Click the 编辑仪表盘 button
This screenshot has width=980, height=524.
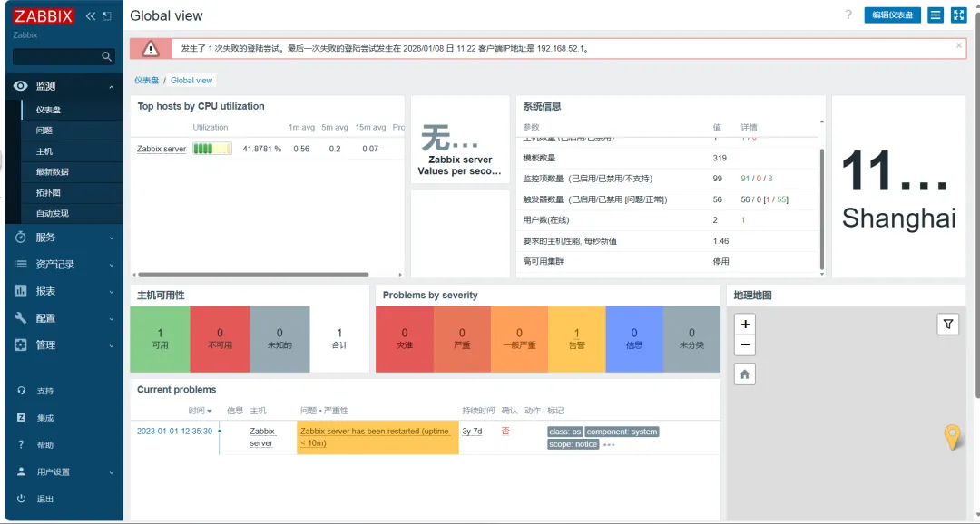pyautogui.click(x=892, y=15)
